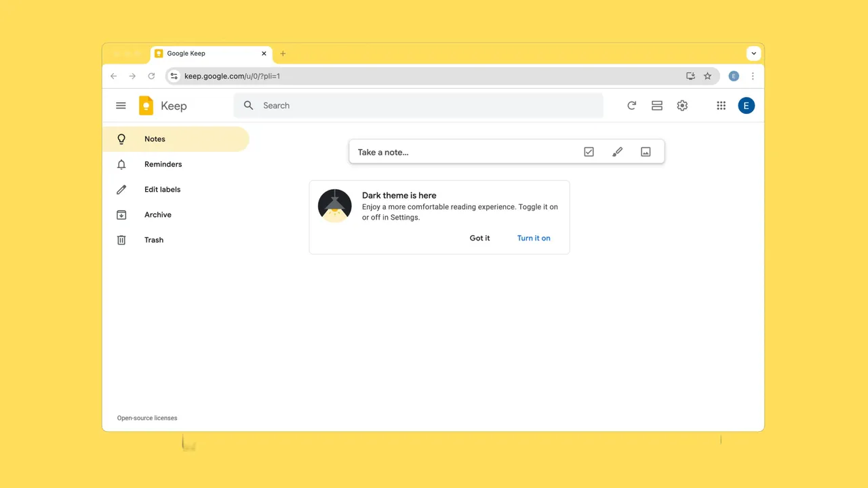Click the Search input field
The width and height of the screenshot is (868, 488).
427,106
